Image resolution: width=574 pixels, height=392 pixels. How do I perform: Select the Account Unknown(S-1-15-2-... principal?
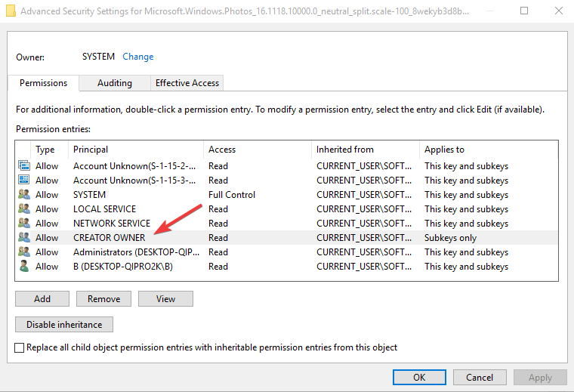tap(134, 166)
